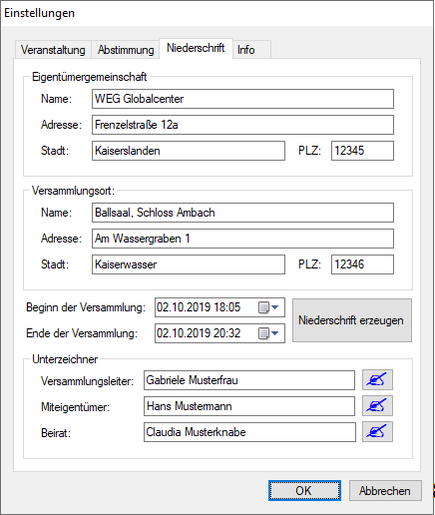Image resolution: width=435 pixels, height=515 pixels.
Task: Click signature icon next to Miteigentümer
Action: click(377, 406)
